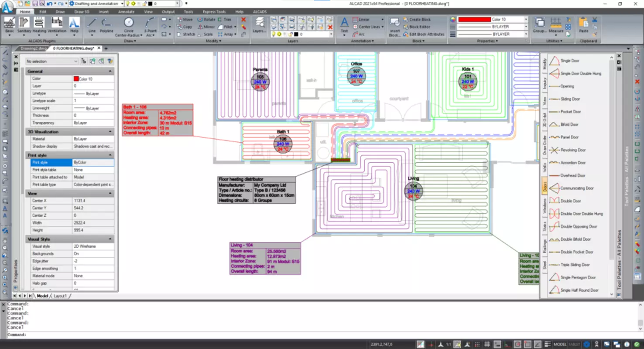Switch to the Layout1 tab
The height and width of the screenshot is (349, 644).
pyautogui.click(x=60, y=296)
